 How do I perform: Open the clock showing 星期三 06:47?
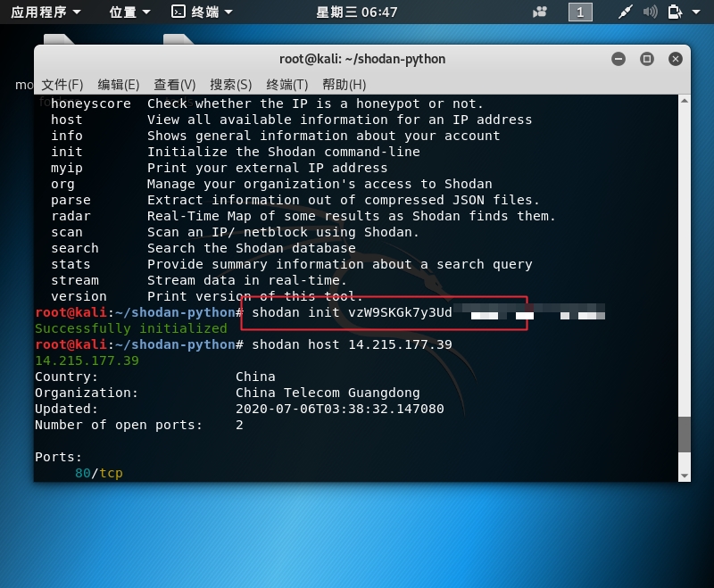pyautogui.click(x=356, y=12)
